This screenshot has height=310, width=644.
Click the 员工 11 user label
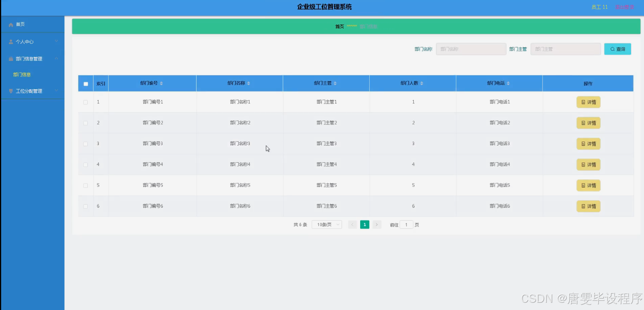click(600, 7)
